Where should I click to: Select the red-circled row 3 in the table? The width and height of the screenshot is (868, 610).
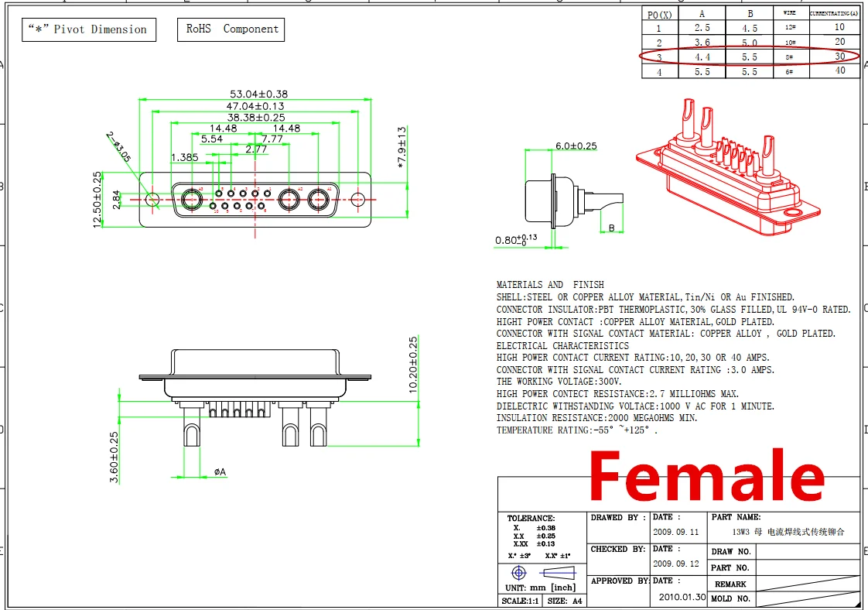(x=750, y=57)
